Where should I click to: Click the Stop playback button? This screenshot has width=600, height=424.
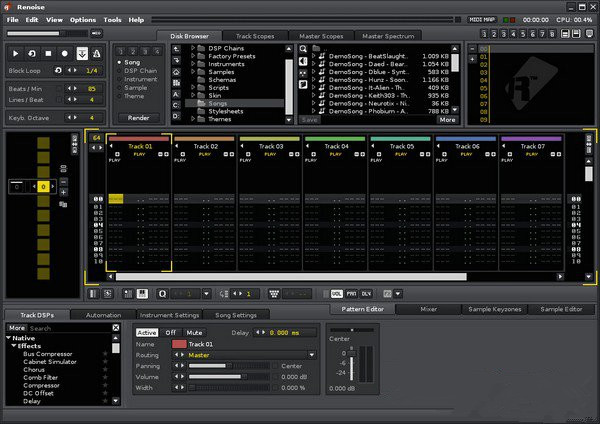50,53
